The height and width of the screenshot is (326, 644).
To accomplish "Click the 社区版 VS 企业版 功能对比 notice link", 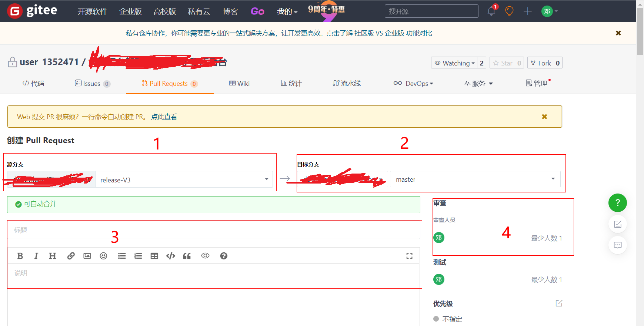I will (393, 33).
